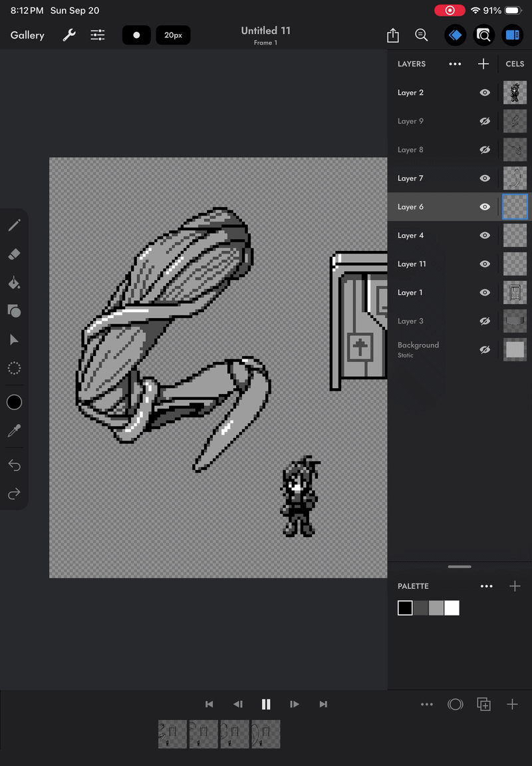532x766 pixels.
Task: Open the adjustment sliders panel
Action: [98, 35]
